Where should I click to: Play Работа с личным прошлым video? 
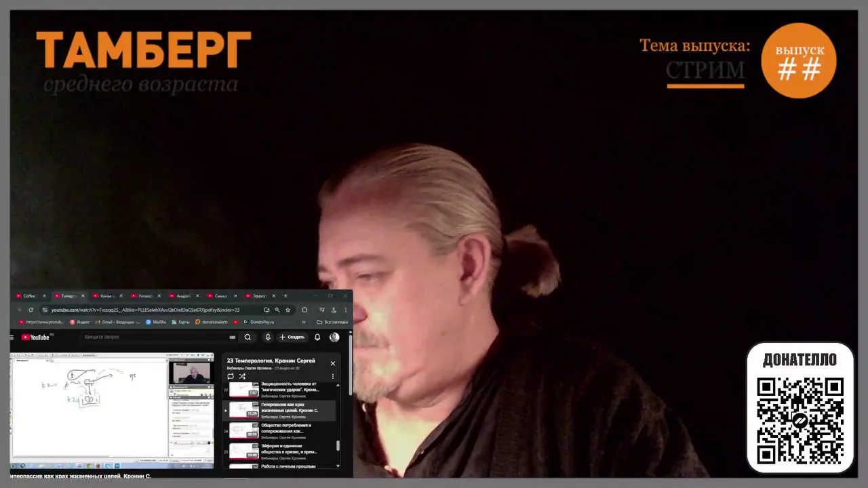point(279,466)
